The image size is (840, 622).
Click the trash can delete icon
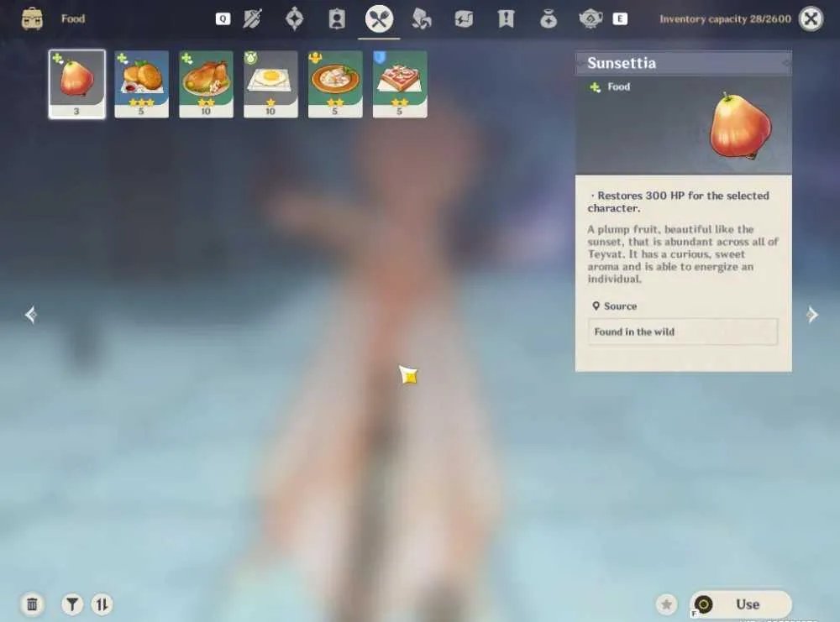pos(32,604)
